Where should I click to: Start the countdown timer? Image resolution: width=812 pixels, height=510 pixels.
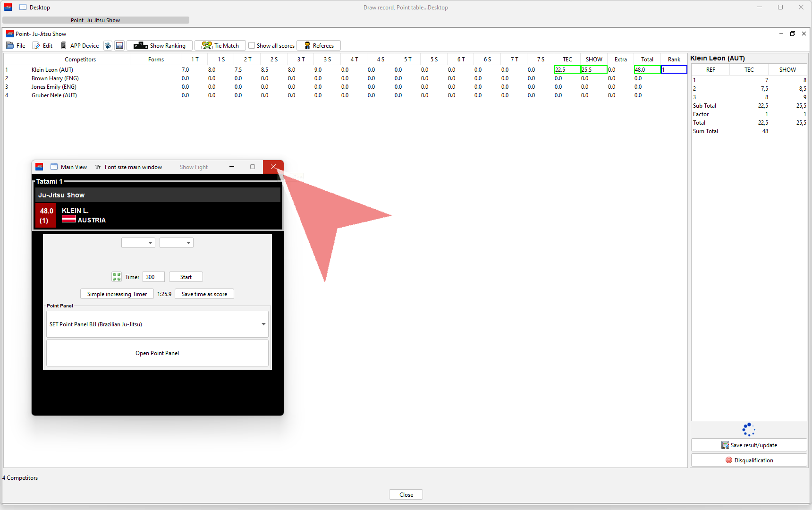point(186,277)
